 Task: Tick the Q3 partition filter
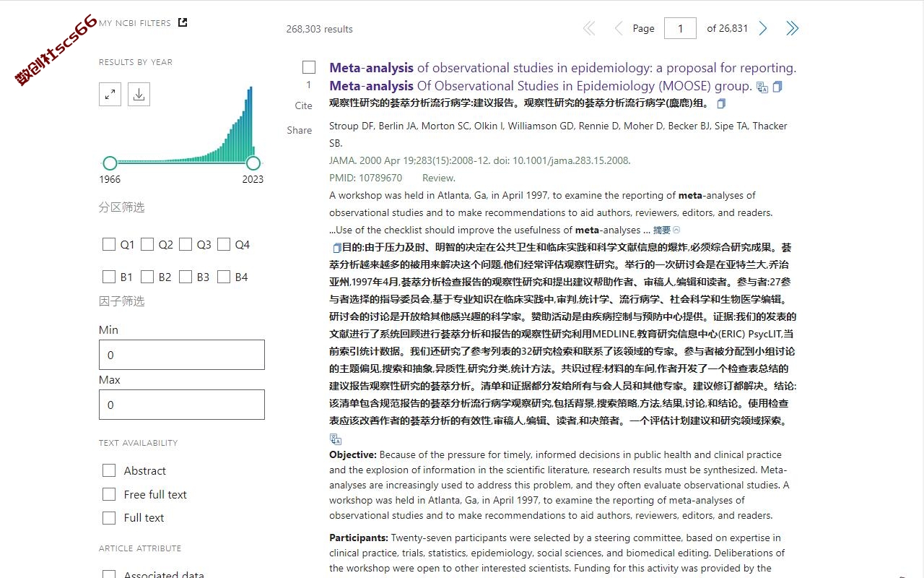click(x=186, y=244)
